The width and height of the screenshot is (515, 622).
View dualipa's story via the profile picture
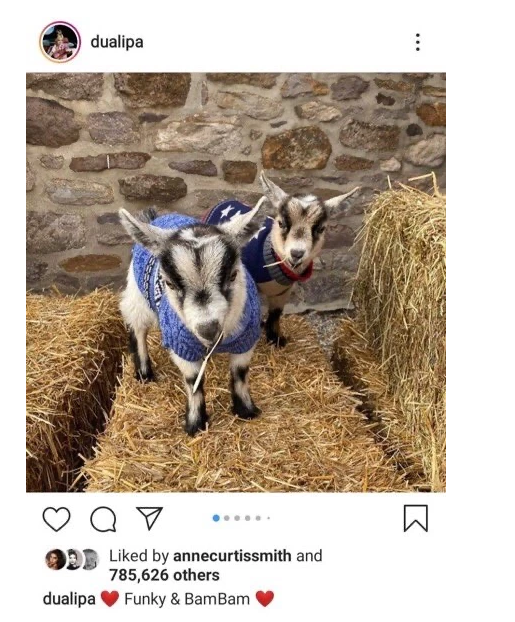pyautogui.click(x=60, y=42)
